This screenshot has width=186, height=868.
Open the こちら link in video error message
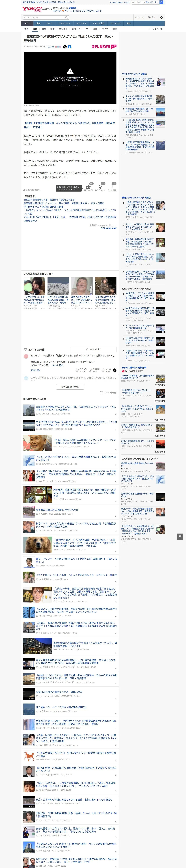[x=74, y=81]
